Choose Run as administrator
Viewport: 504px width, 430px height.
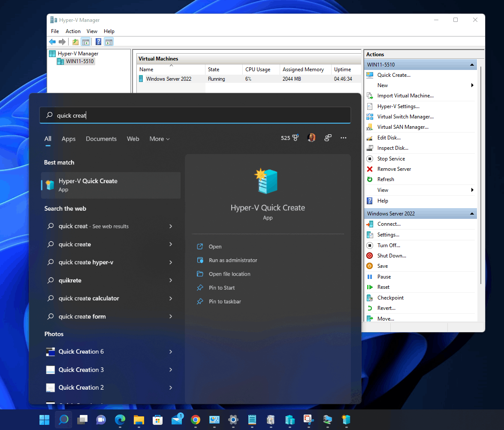coord(233,260)
